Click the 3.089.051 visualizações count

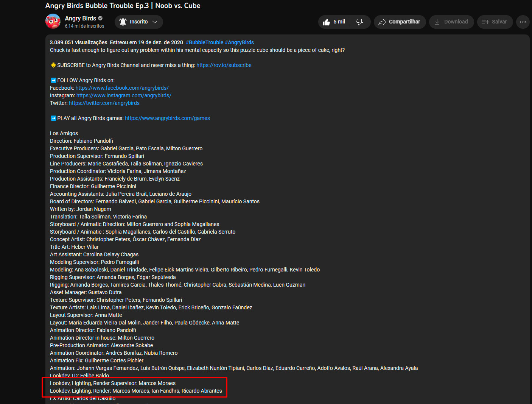(x=79, y=42)
